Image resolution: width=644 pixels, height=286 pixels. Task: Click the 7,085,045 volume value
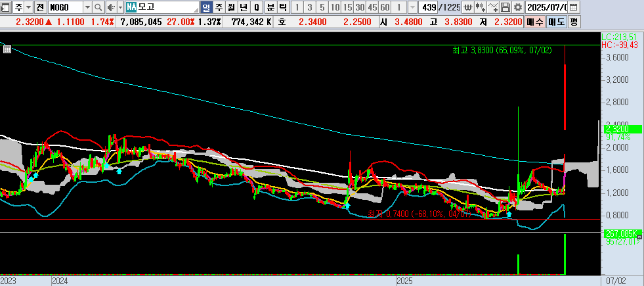point(141,22)
